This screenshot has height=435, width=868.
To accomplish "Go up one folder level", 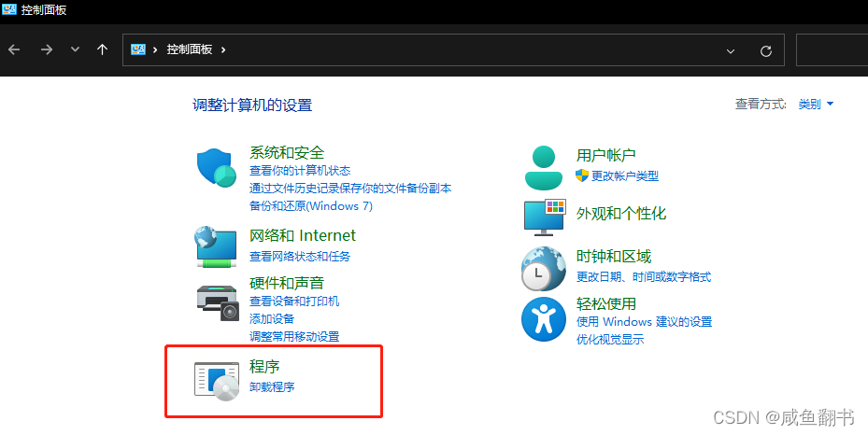I will pos(102,49).
